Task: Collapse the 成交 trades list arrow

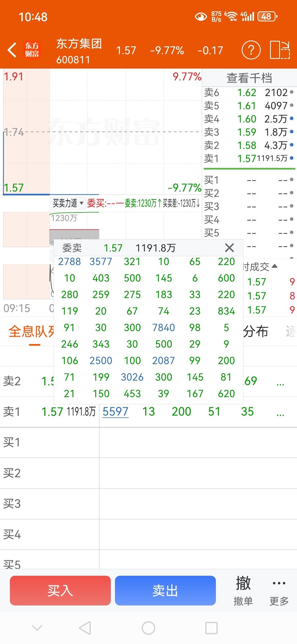Action: [x=274, y=266]
